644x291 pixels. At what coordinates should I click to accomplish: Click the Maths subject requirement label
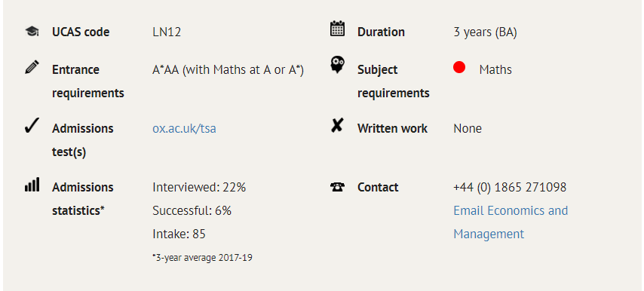tap(495, 70)
